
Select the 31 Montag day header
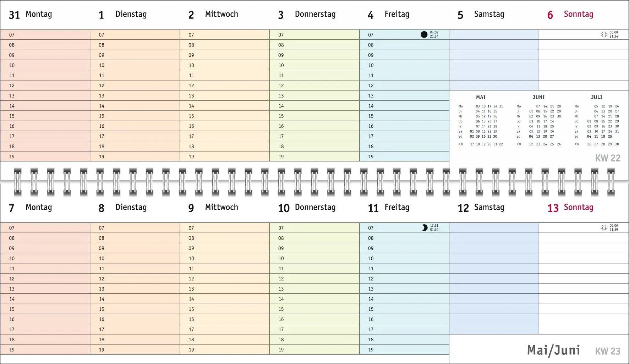pyautogui.click(x=31, y=15)
